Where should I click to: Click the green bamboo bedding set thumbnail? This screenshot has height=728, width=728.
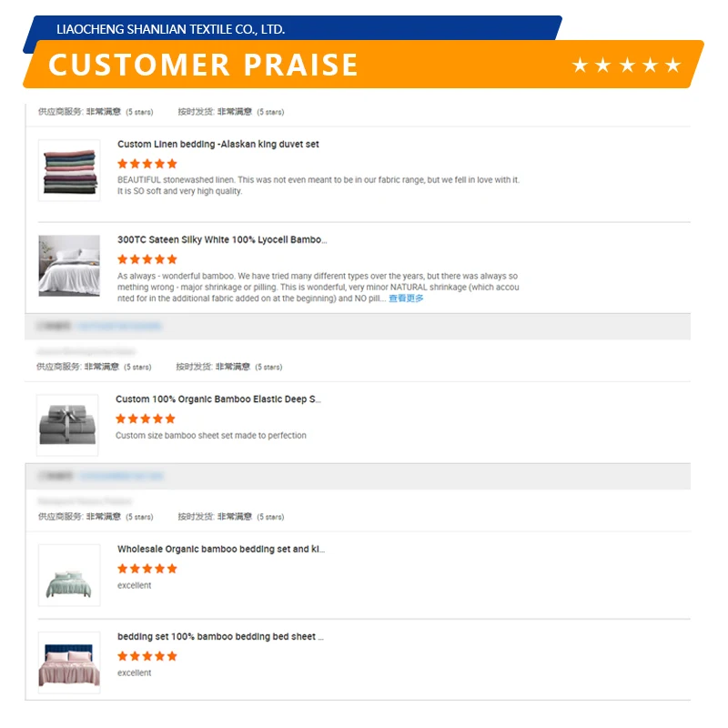[69, 574]
